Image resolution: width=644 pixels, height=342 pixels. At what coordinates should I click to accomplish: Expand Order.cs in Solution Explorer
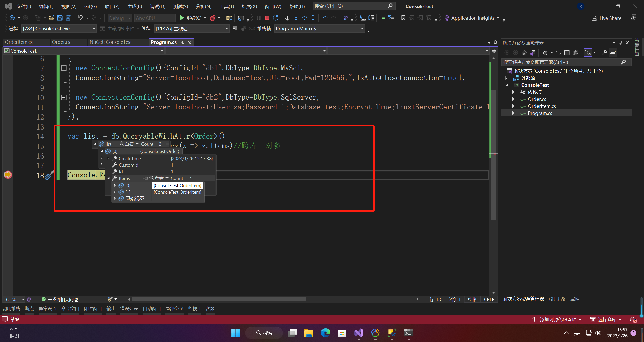(x=513, y=99)
